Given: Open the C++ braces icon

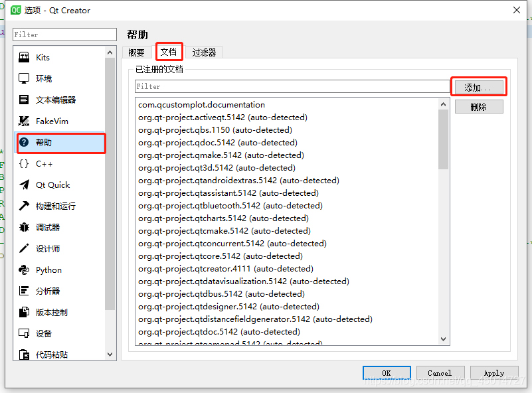Looking at the screenshot, I should (x=24, y=164).
